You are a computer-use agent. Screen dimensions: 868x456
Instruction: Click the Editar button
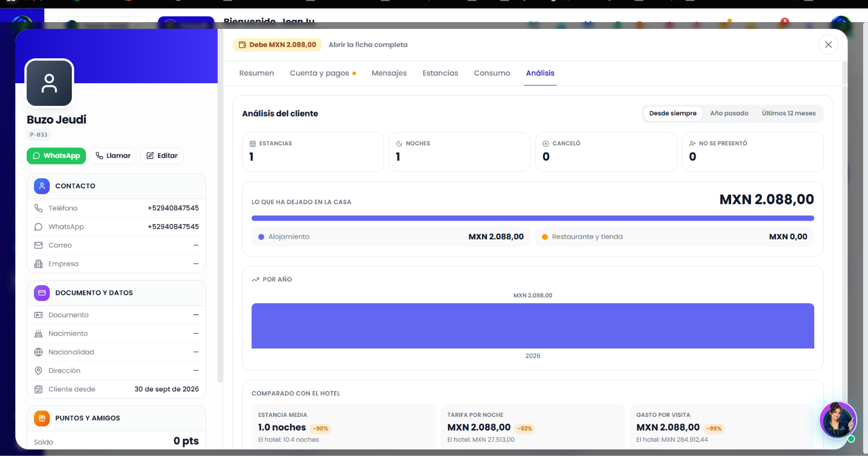(x=162, y=156)
